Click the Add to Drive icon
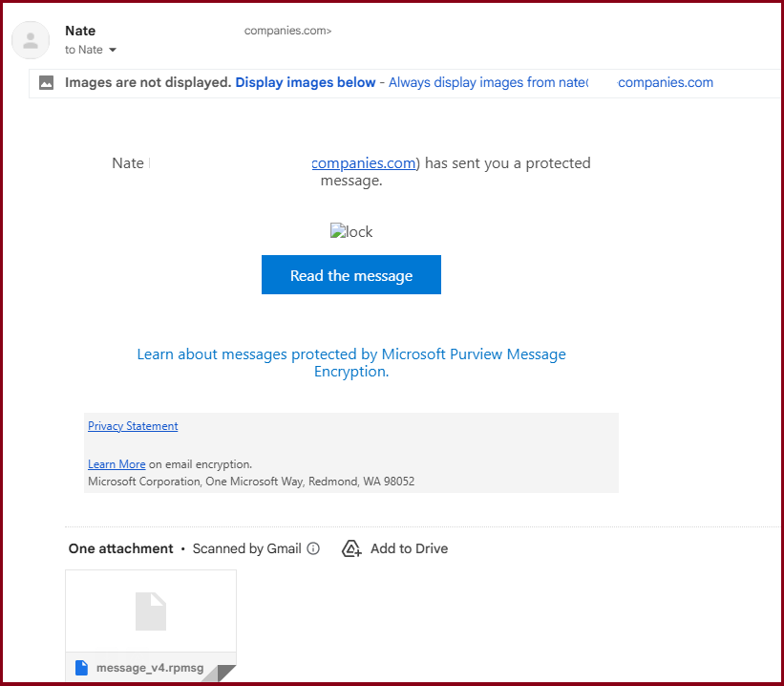 pyautogui.click(x=351, y=548)
